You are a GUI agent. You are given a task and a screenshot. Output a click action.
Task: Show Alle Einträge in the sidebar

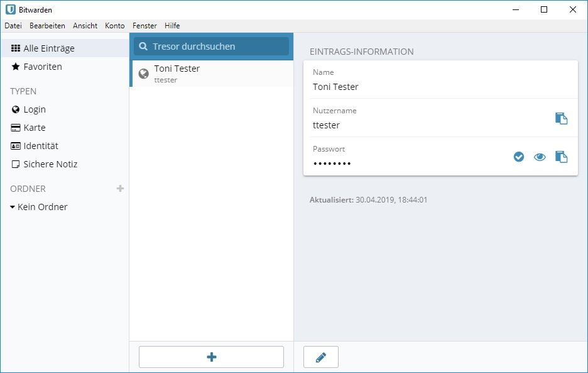pyautogui.click(x=49, y=48)
